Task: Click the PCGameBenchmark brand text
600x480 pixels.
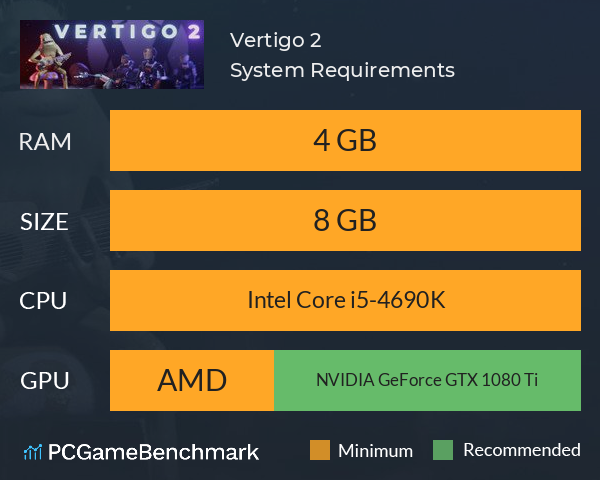Action: pyautogui.click(x=153, y=452)
